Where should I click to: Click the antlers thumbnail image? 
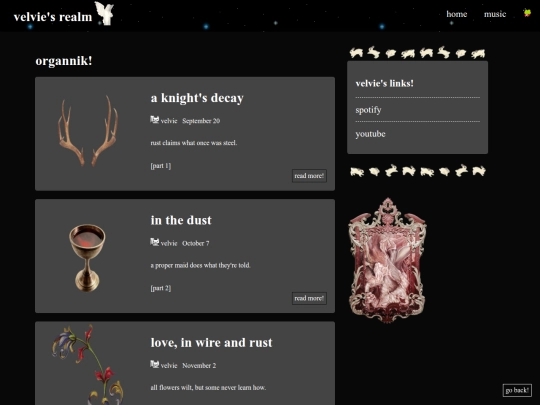tap(88, 131)
